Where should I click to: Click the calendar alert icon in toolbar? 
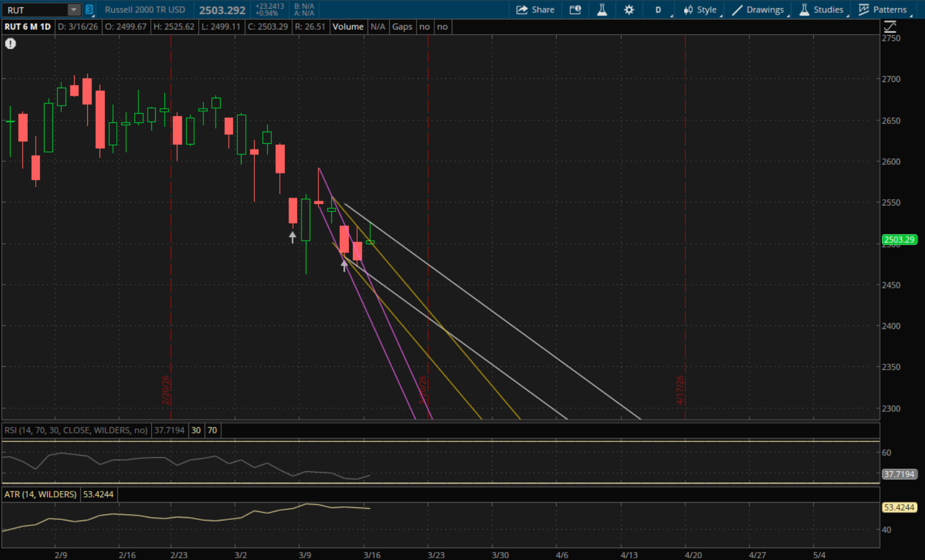pos(575,10)
